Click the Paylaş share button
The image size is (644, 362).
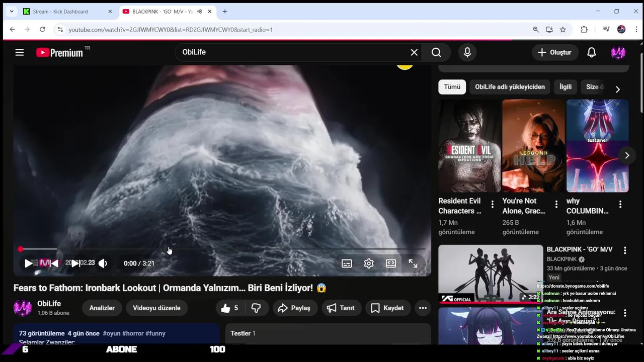294,308
